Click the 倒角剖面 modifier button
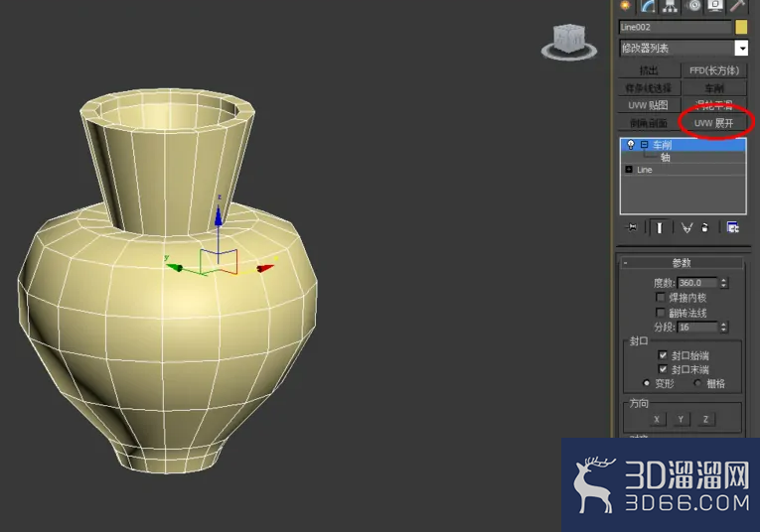This screenshot has height=532, width=760. [649, 123]
